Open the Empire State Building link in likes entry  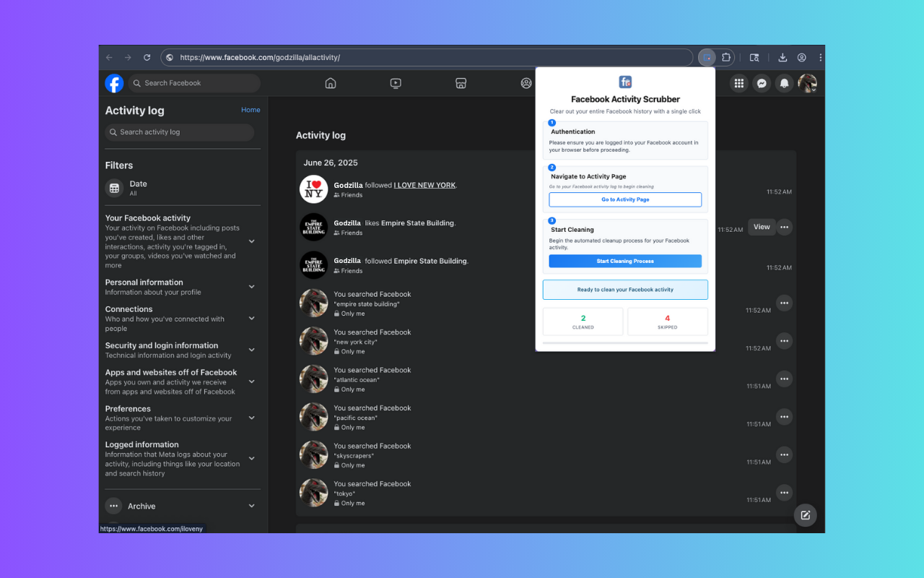tap(418, 223)
